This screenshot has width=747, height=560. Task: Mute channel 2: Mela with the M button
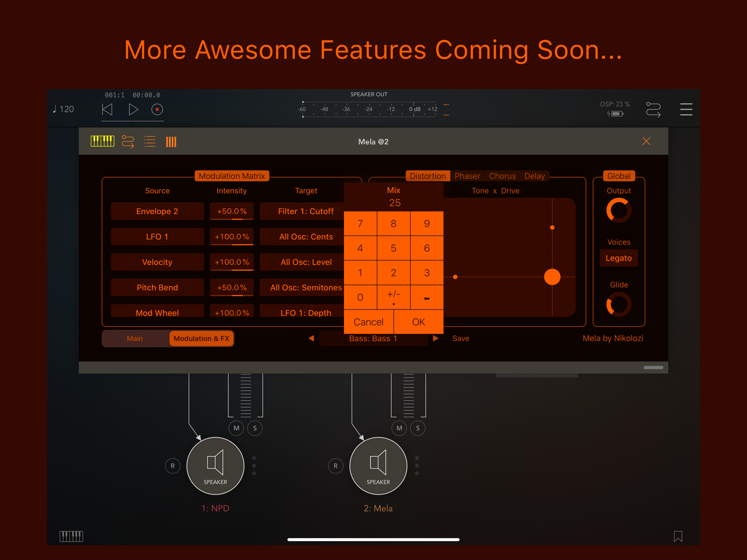click(399, 428)
